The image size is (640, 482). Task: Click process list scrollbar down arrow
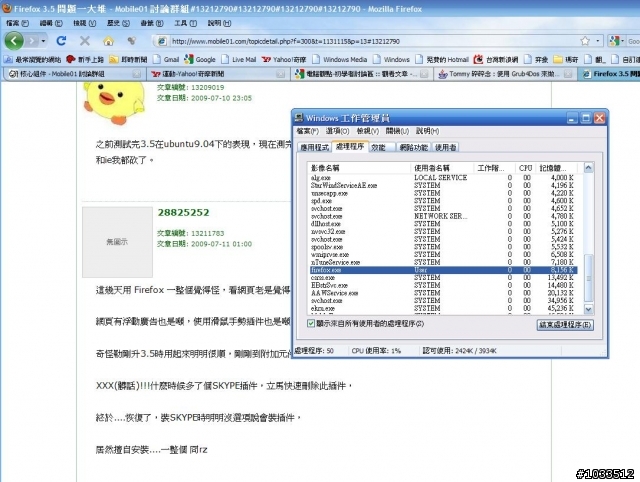pos(589,309)
